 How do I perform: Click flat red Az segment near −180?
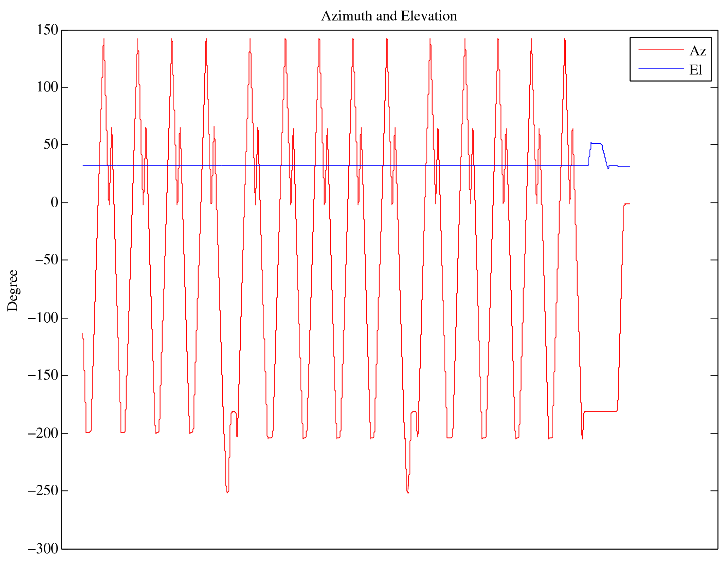600,411
